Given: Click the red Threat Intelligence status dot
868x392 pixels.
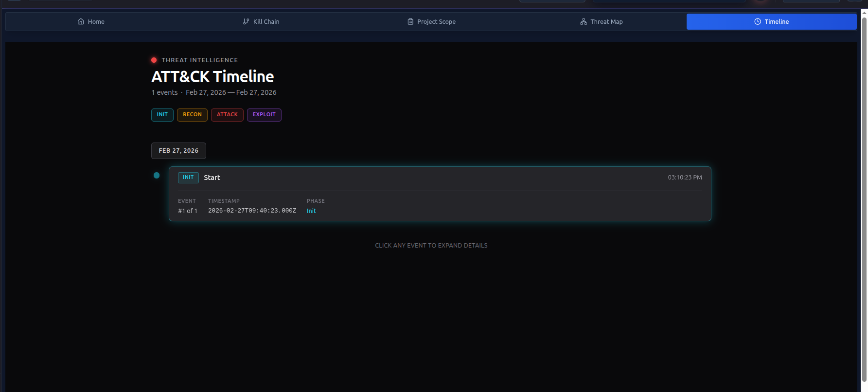Looking at the screenshot, I should pyautogui.click(x=154, y=60).
